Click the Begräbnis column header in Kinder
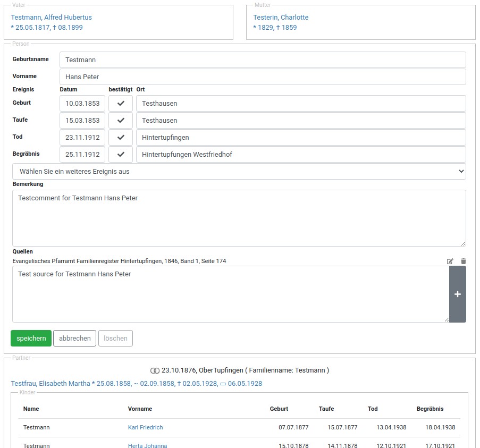 pyautogui.click(x=430, y=409)
